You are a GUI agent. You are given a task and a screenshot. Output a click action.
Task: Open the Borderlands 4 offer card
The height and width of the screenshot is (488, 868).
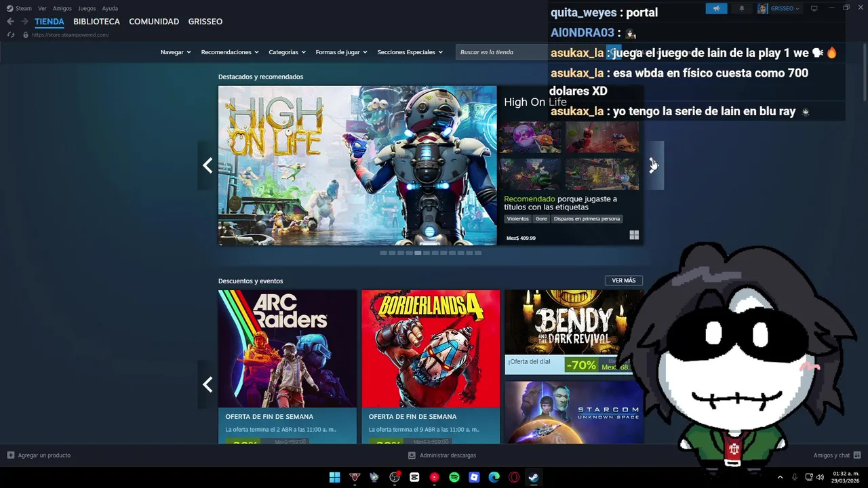pos(431,367)
